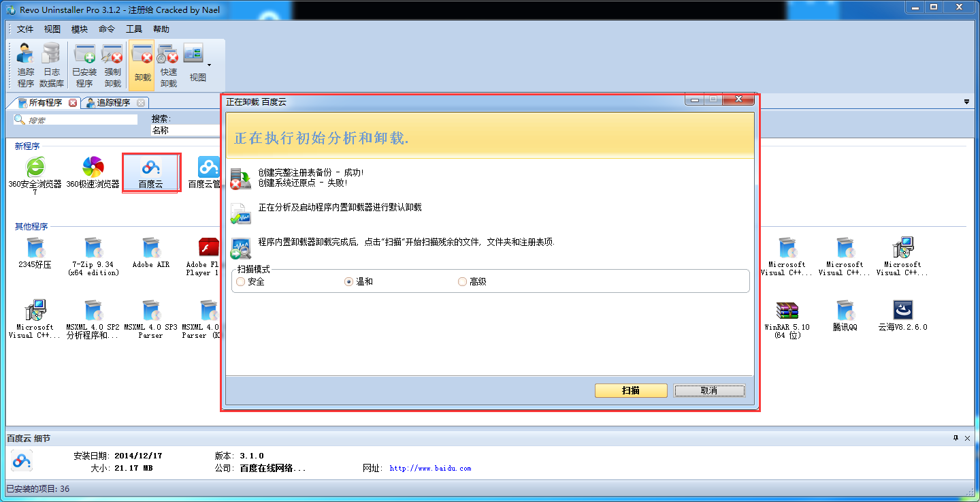Open the tab list arrow beside the tab bar
The width and height of the screenshot is (980, 502).
[967, 102]
